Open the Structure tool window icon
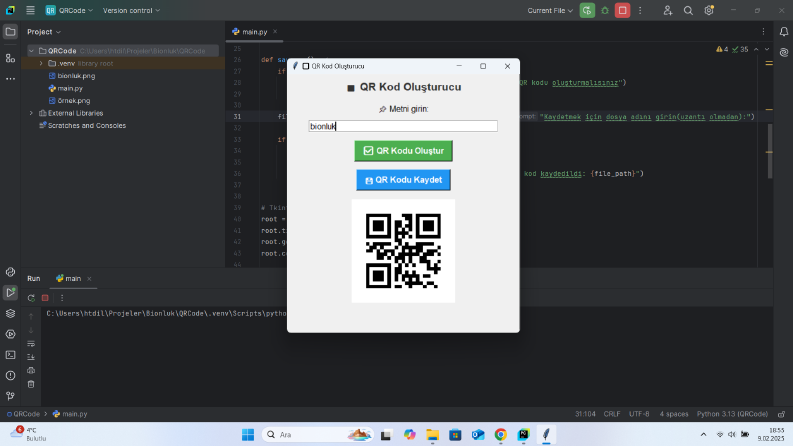The height and width of the screenshot is (446, 793). (10, 58)
